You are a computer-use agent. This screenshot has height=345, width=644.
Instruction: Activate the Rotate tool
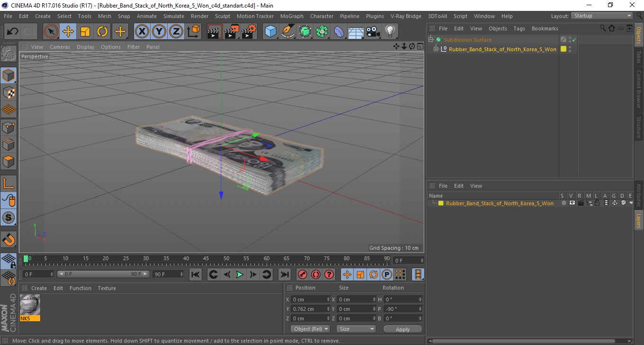click(102, 32)
